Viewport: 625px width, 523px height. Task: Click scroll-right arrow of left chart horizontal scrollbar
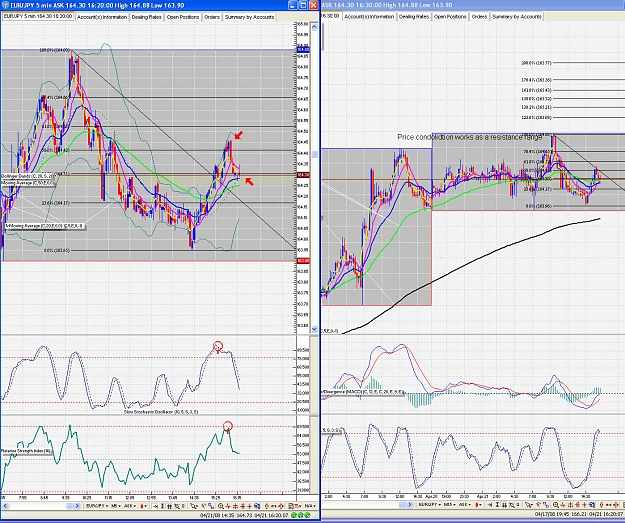tap(77, 506)
